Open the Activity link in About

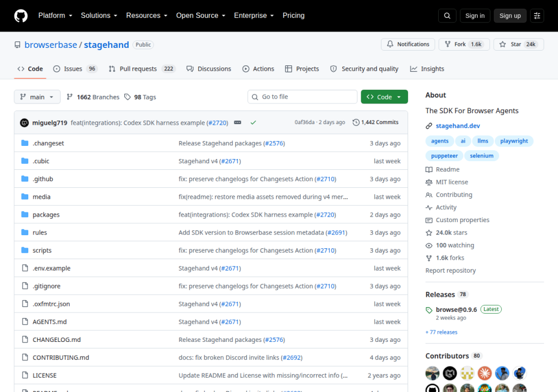click(441, 207)
